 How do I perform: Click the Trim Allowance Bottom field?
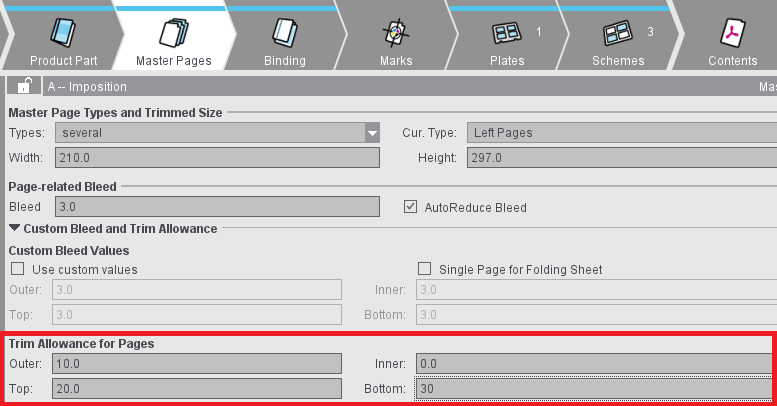(596, 388)
